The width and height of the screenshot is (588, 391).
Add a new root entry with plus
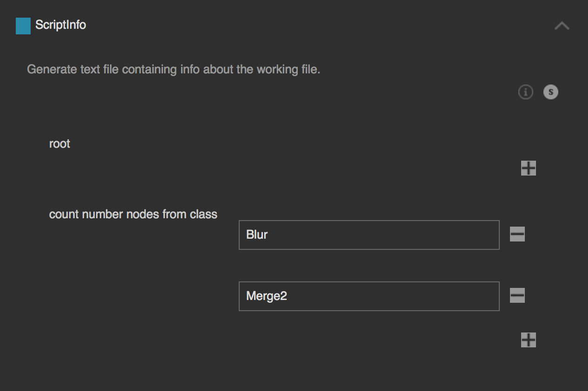coord(529,168)
